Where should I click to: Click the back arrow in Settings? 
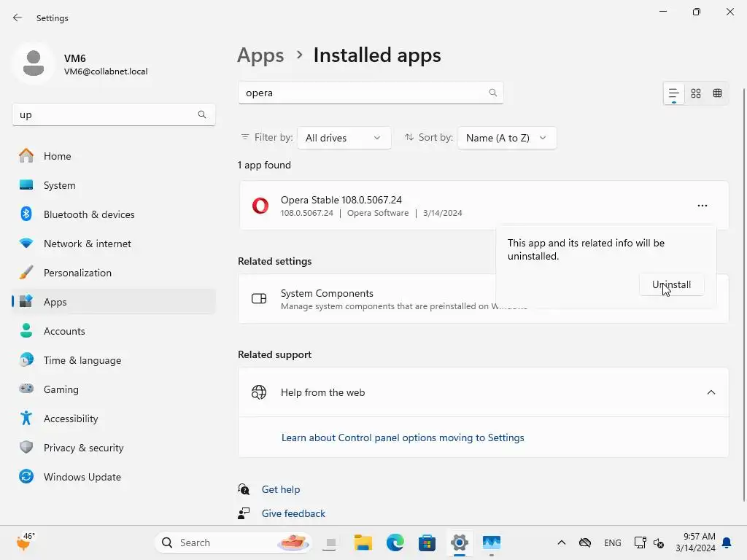[18, 17]
